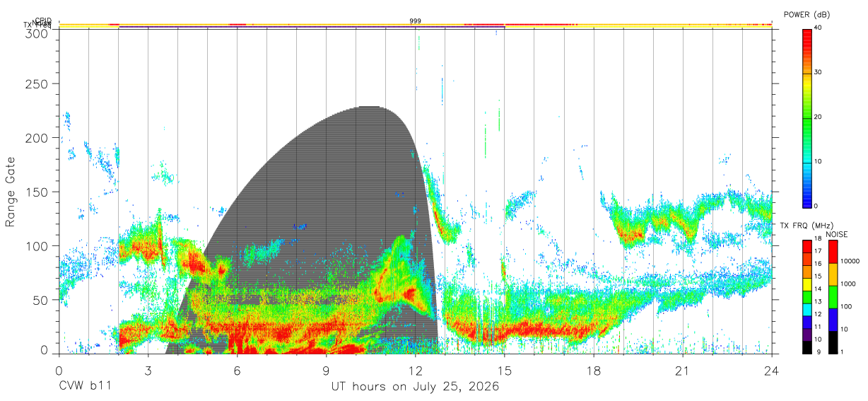Screen dimensions: 868x401
Task: Click the red segment of the NOISE bar
Action: [832, 252]
